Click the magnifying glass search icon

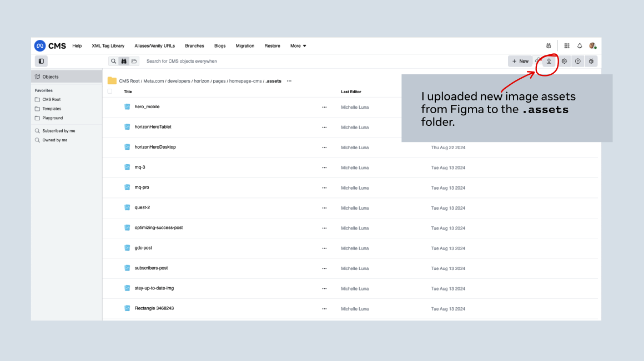[113, 61]
